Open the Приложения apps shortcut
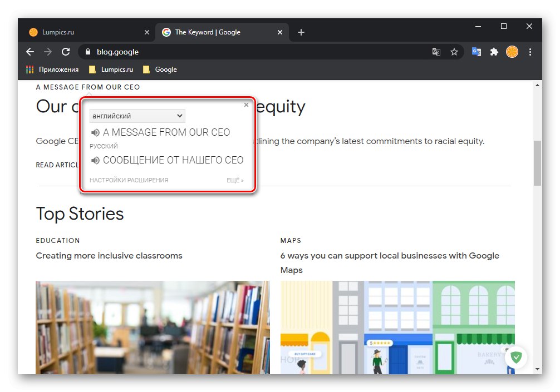Viewport: 560px width, 392px height. point(52,70)
